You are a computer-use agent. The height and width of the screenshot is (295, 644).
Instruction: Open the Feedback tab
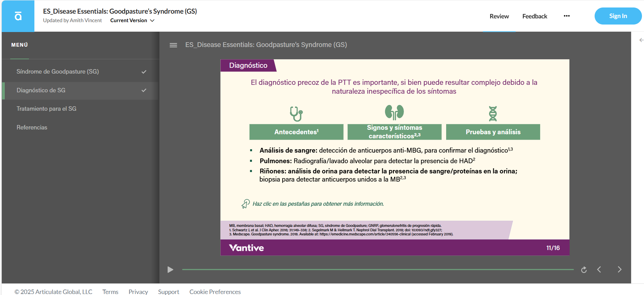pos(535,16)
